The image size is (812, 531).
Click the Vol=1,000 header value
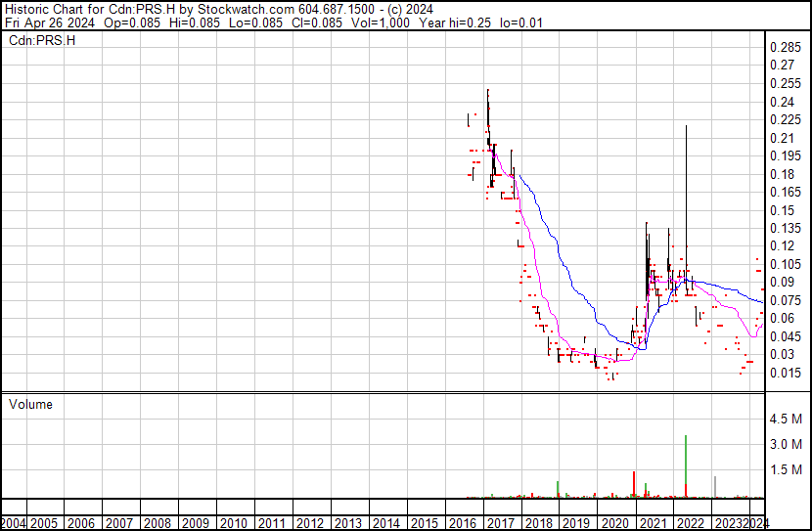[381, 22]
